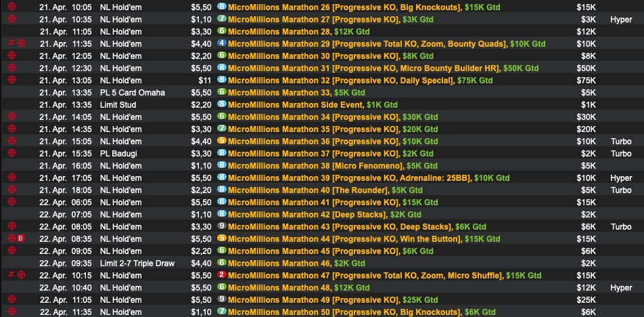The width and height of the screenshot is (644, 317).
Task: Click the orange 5-max badge on Marathon 44
Action: (x=222, y=238)
